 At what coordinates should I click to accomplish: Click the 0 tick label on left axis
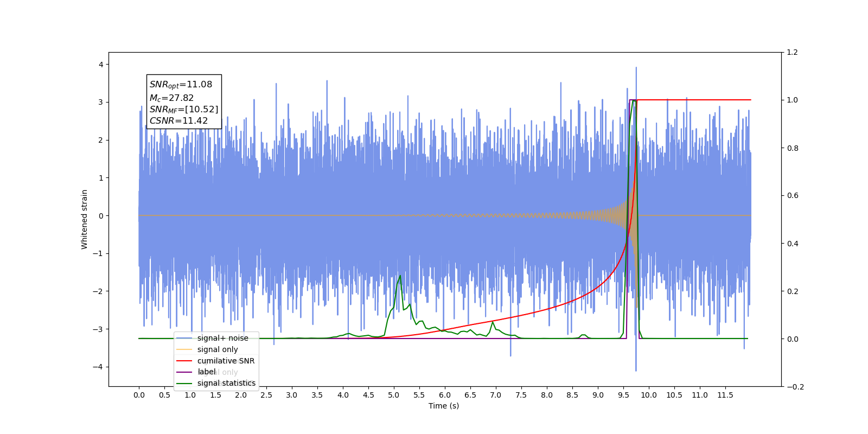point(101,216)
